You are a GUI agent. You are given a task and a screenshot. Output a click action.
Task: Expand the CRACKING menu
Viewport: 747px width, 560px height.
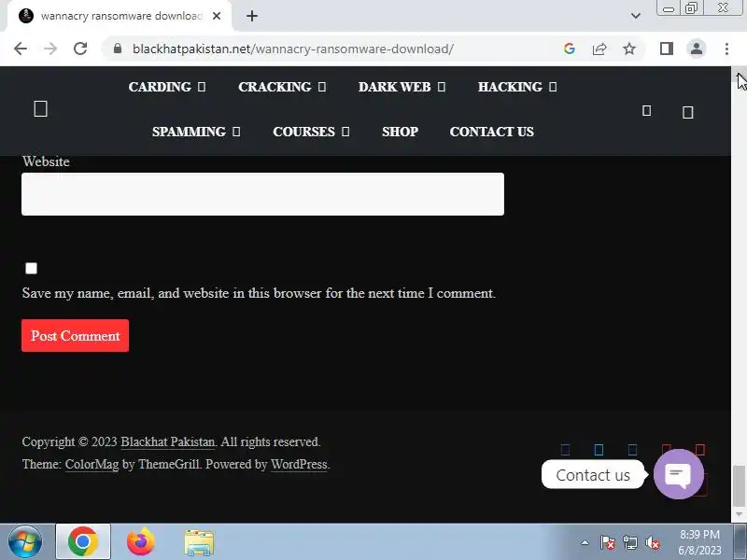(282, 87)
